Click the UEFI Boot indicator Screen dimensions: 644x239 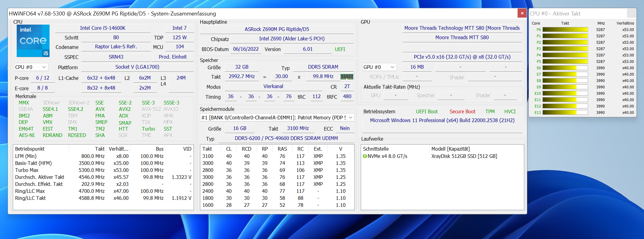[x=427, y=112]
